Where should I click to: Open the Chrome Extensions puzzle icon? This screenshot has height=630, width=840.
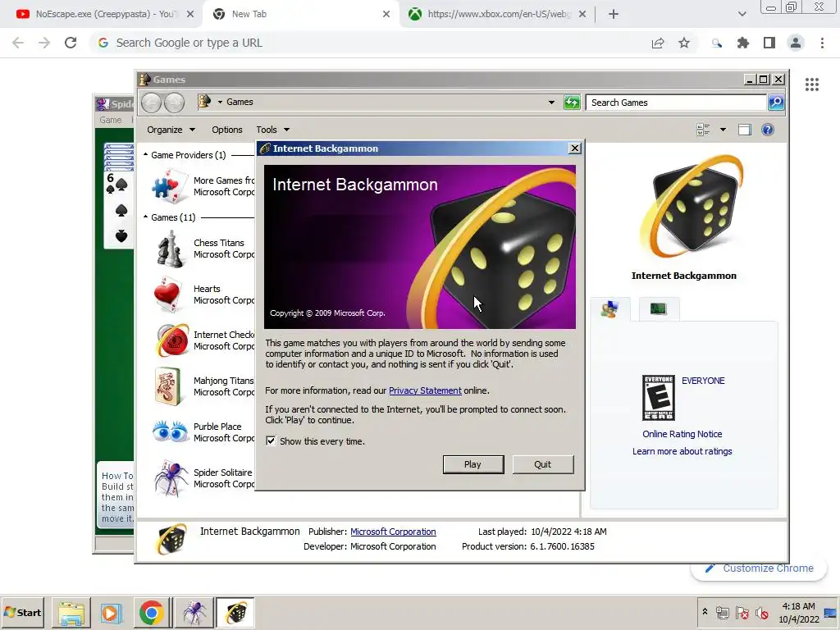point(743,43)
